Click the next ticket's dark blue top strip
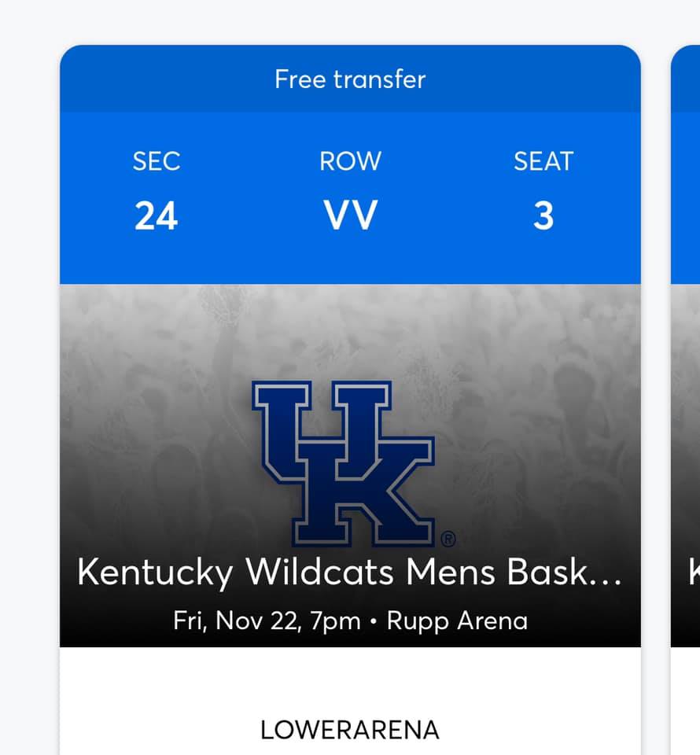The width and height of the screenshot is (700, 755). (686, 79)
